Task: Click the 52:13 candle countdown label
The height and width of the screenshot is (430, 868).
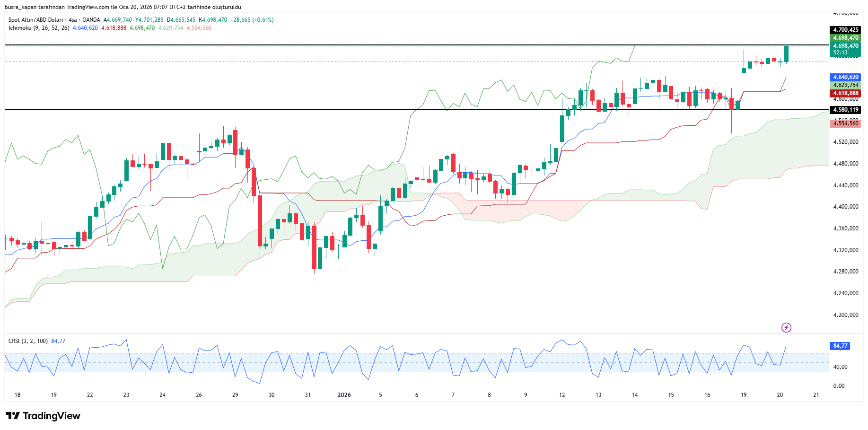Action: click(840, 53)
